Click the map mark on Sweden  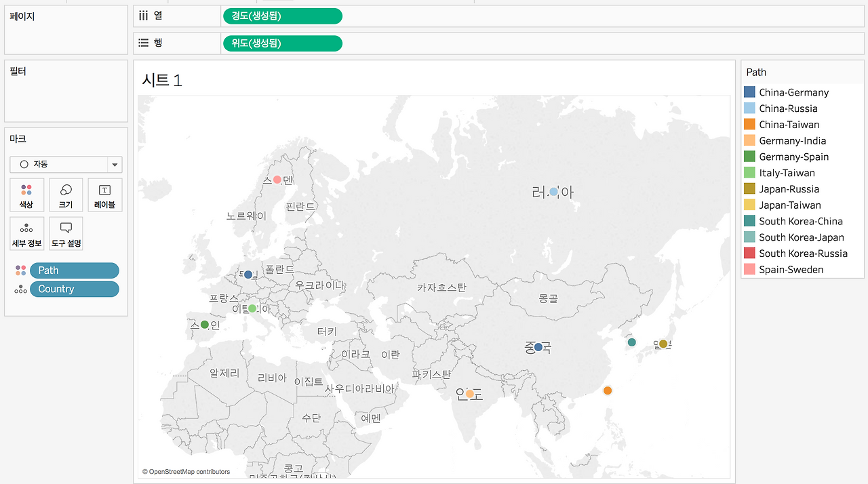pos(277,180)
